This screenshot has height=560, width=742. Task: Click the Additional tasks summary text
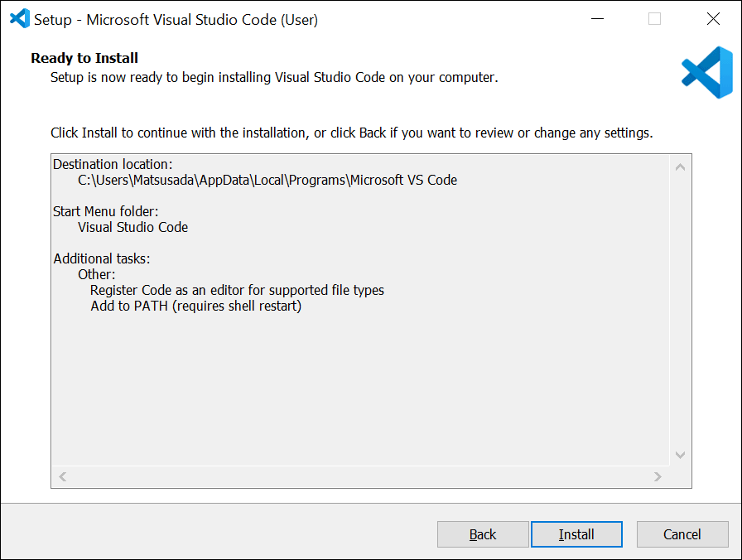103,258
